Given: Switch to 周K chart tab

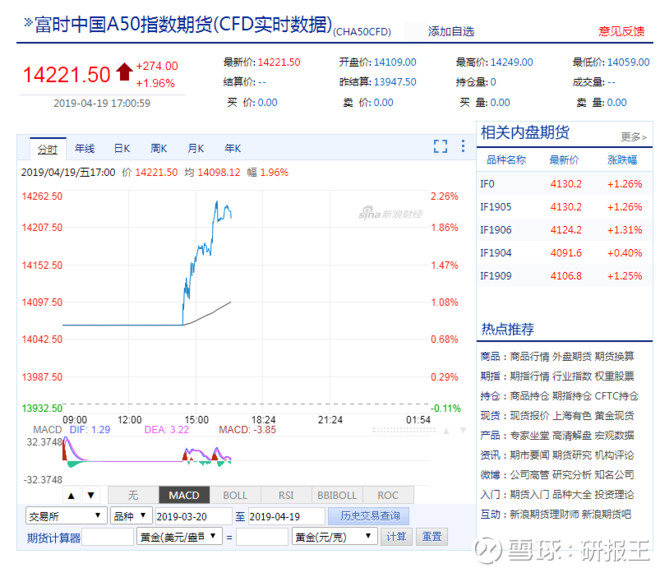Looking at the screenshot, I should (159, 148).
